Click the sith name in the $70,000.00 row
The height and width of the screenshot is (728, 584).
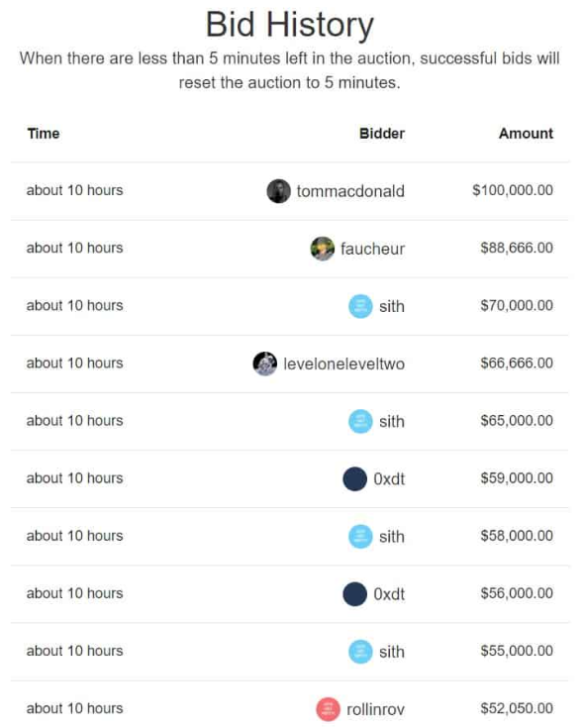click(392, 306)
